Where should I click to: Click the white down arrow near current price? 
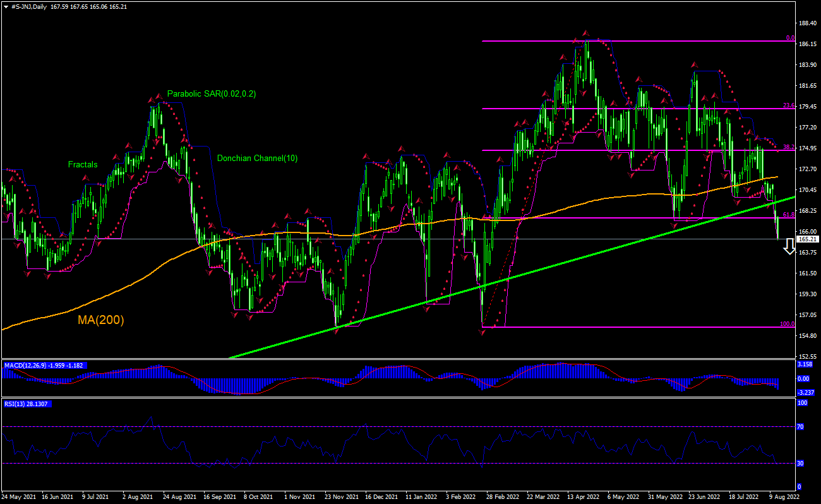[x=789, y=248]
